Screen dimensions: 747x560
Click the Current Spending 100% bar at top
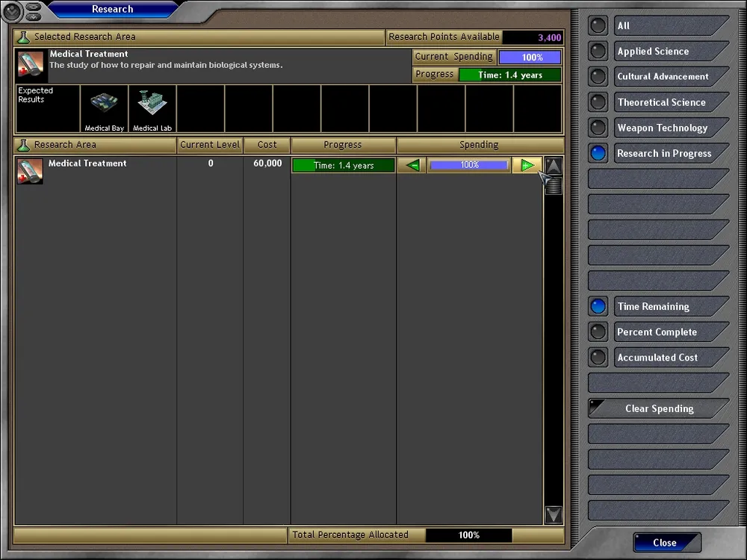click(530, 57)
